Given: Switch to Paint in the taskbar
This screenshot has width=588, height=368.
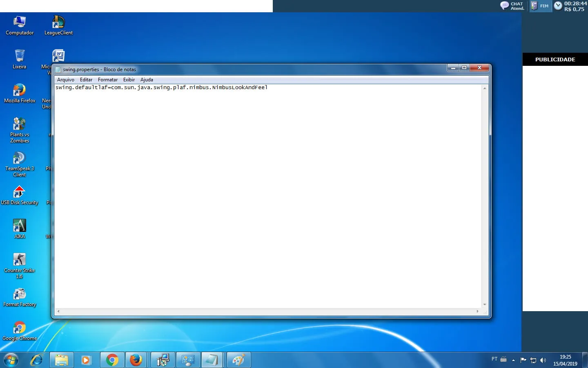Looking at the screenshot, I should pyautogui.click(x=238, y=360).
